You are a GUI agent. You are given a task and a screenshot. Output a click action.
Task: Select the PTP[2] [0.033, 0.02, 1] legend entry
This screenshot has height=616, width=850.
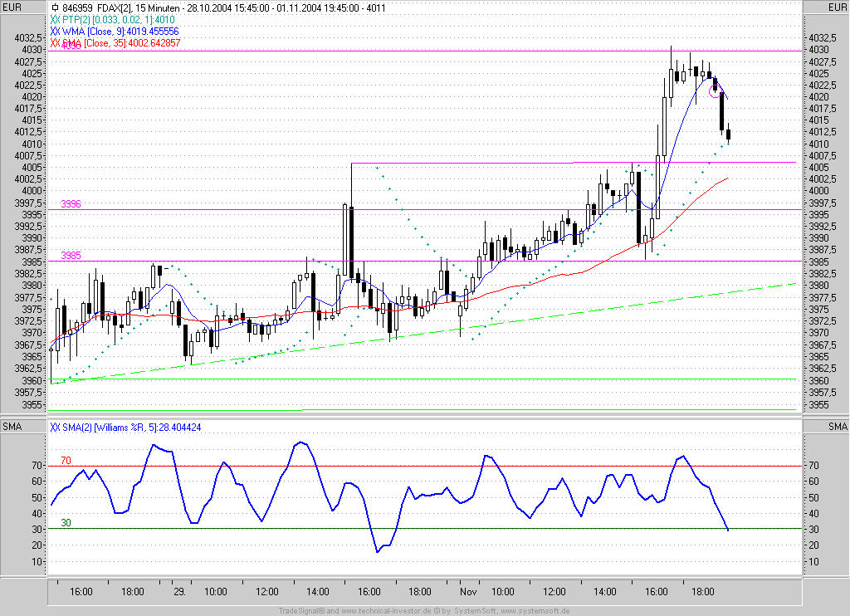[x=112, y=20]
